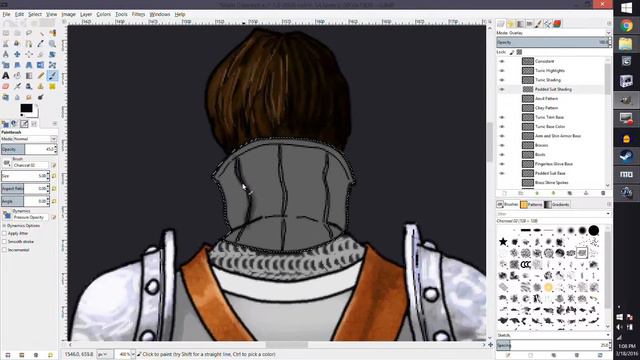Select the Move tool
This screenshot has width=640, height=360.
pos(17,54)
